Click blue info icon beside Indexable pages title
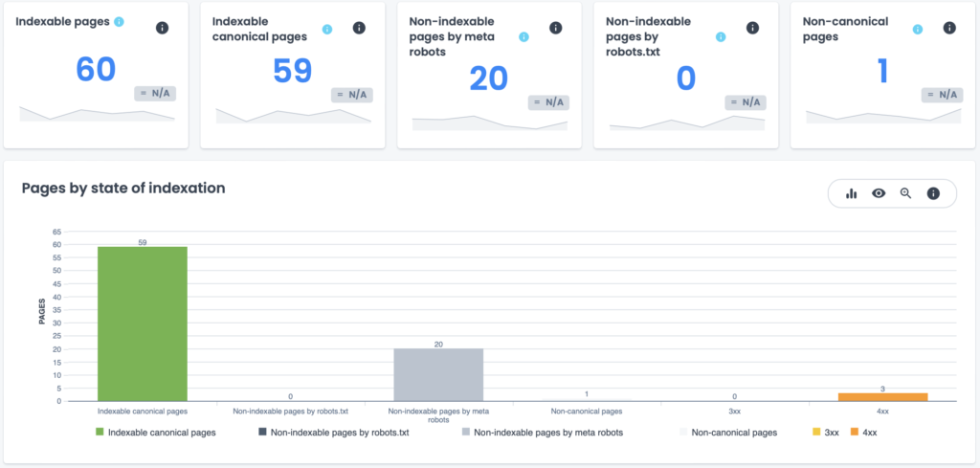Image resolution: width=980 pixels, height=468 pixels. pos(119,21)
